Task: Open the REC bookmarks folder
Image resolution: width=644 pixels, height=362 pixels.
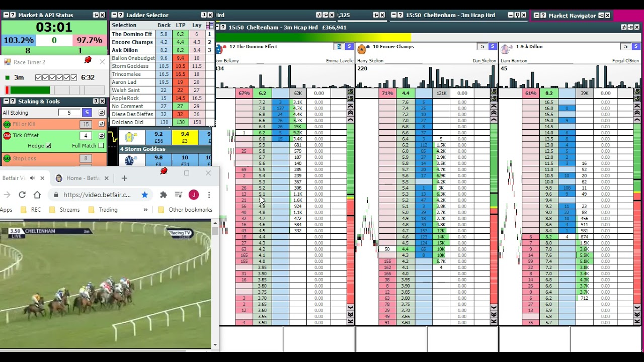Action: tap(31, 210)
